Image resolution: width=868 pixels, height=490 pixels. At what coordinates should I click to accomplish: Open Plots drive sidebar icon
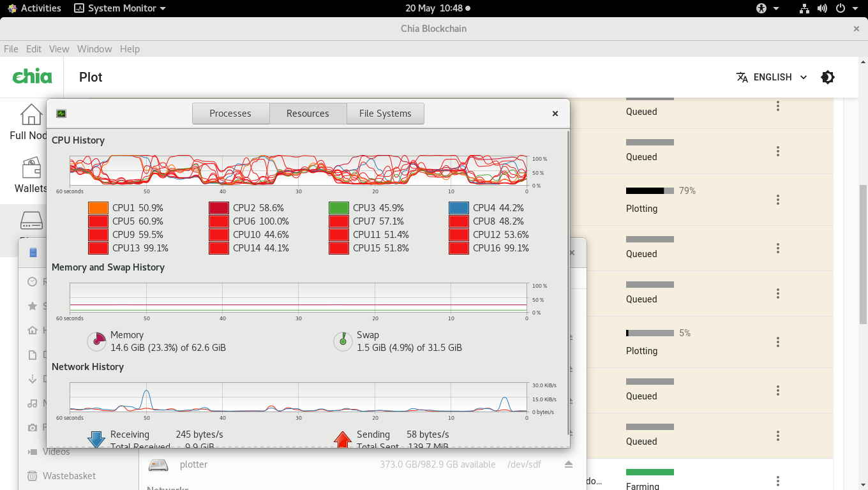click(31, 221)
